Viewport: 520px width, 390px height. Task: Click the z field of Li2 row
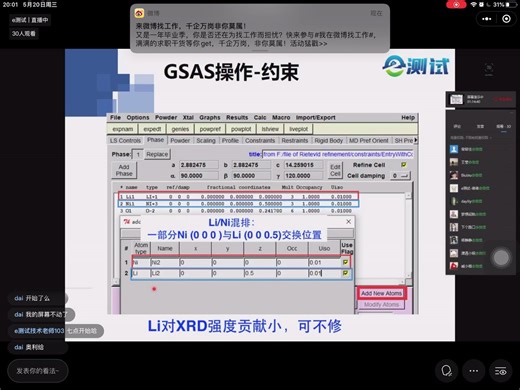tap(260, 273)
